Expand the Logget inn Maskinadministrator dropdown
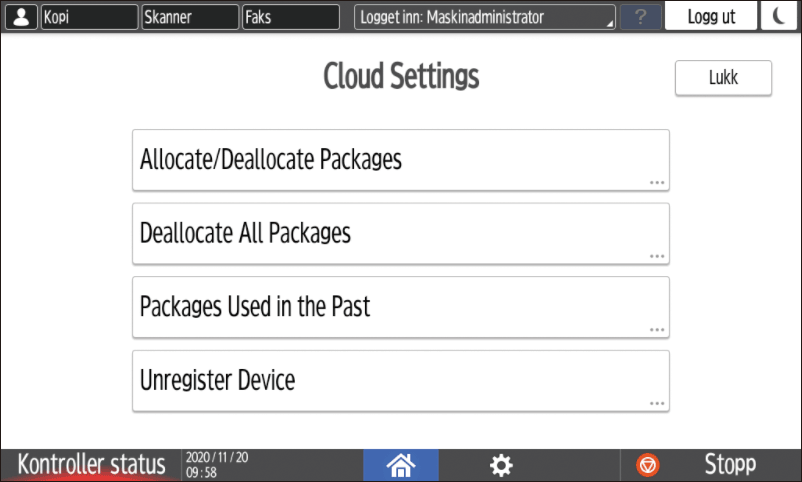 coord(485,17)
